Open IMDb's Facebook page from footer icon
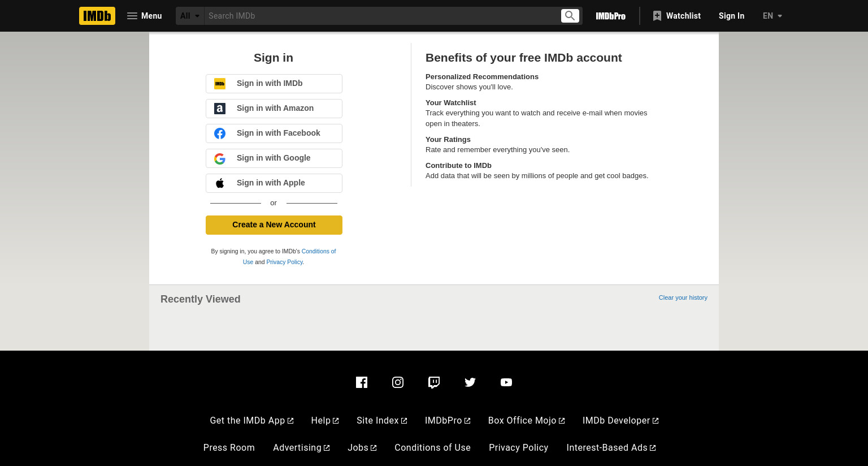Viewport: 868px width, 466px height. coord(362,382)
